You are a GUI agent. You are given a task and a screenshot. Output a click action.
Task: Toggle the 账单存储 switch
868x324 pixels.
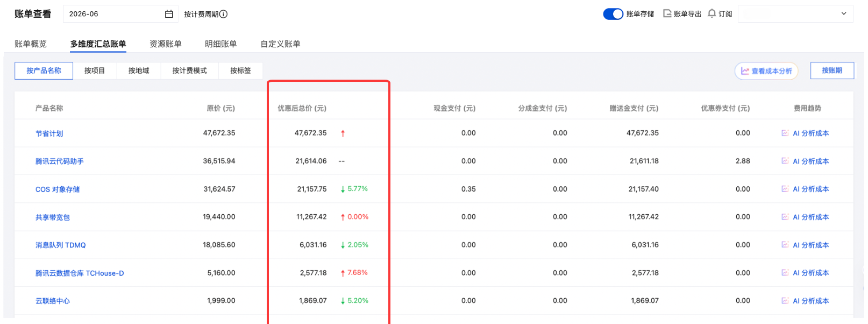(x=613, y=14)
